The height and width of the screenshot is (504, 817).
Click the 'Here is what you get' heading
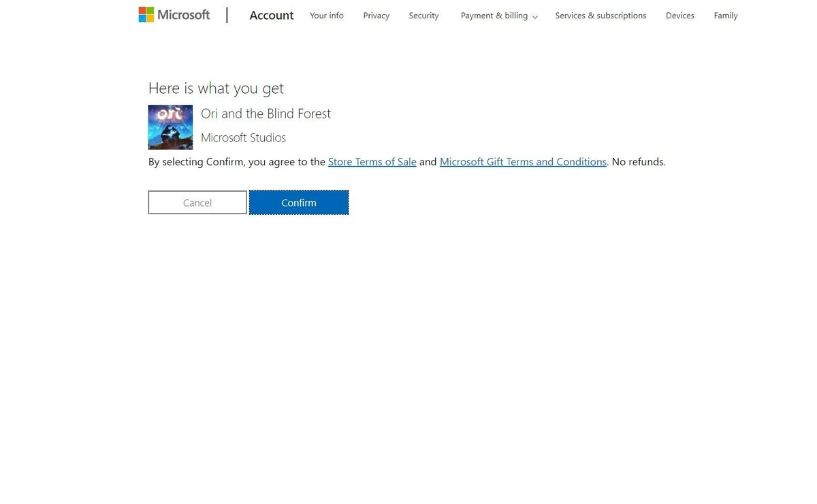(x=216, y=88)
